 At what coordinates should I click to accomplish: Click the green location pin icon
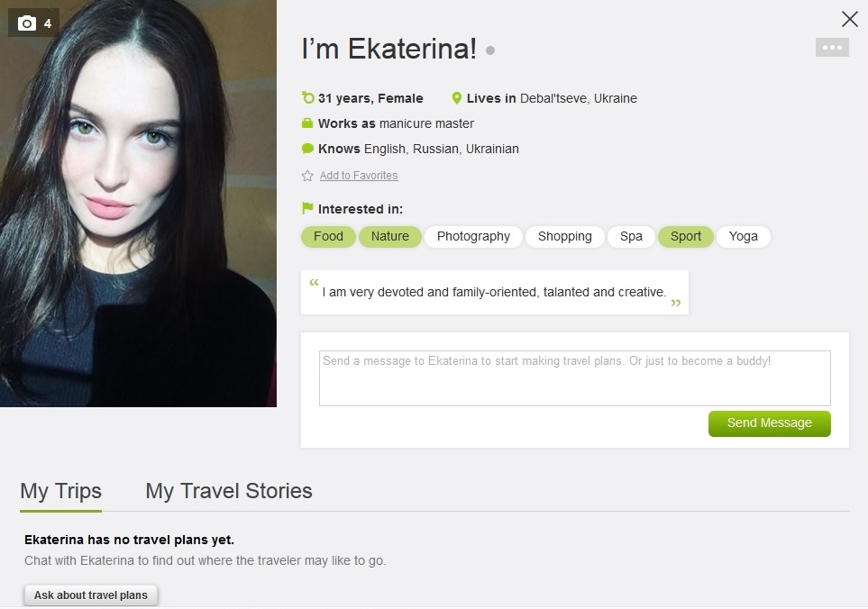point(457,98)
